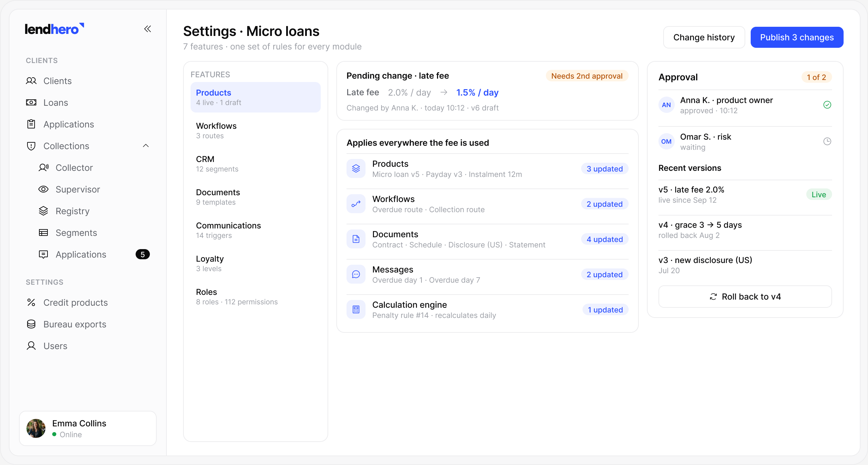Click the Credit products percent icon

click(x=31, y=302)
